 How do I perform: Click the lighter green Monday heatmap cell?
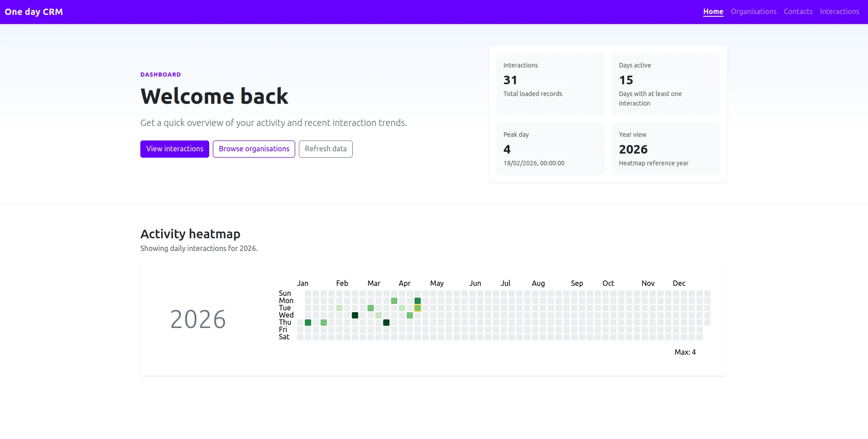(394, 301)
